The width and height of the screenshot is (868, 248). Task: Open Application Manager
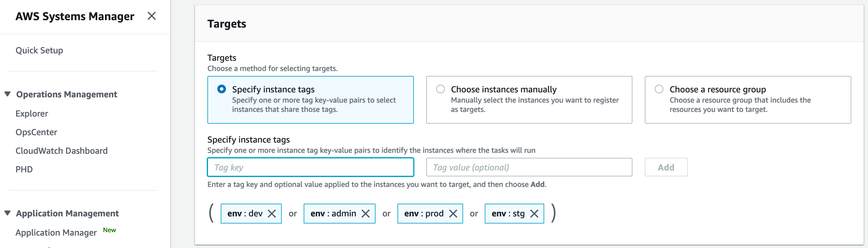(56, 232)
